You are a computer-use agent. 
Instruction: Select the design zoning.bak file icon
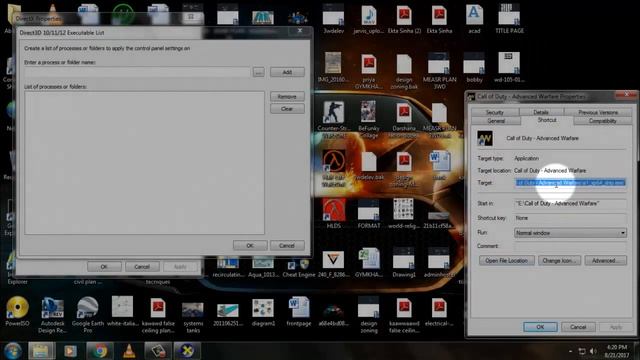[x=404, y=72]
